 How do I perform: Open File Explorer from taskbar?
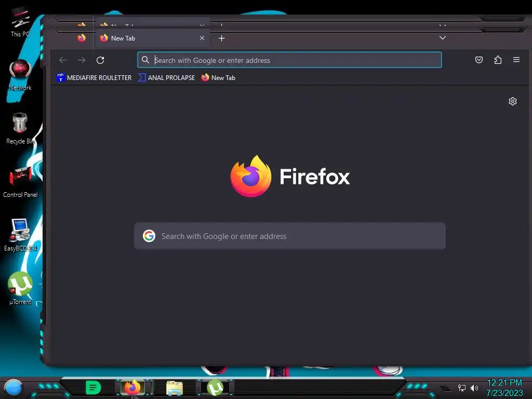175,388
